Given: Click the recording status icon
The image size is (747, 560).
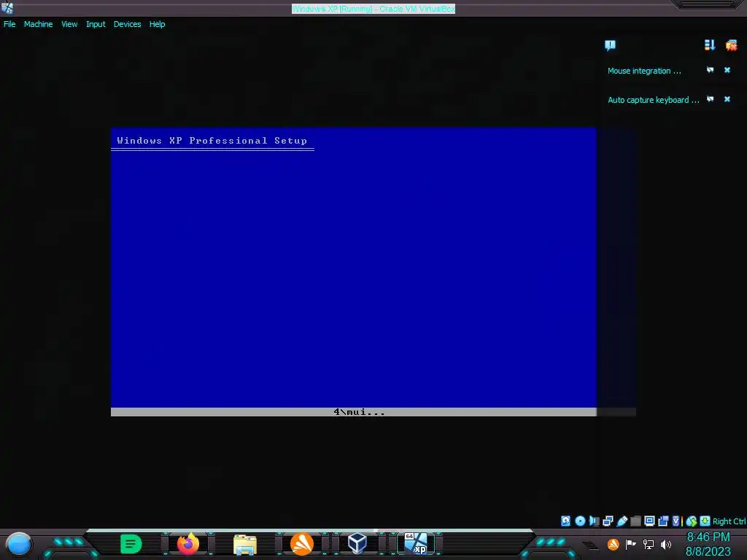Looking at the screenshot, I should point(663,521).
